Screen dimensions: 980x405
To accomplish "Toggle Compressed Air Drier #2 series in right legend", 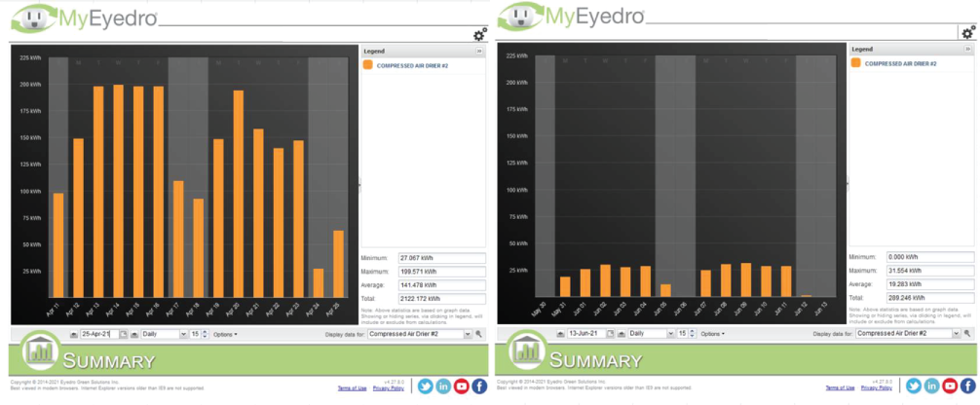I will coord(901,63).
